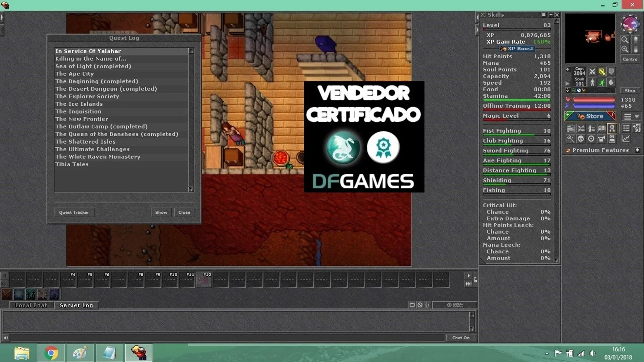Click the Centre minimap button

(x=630, y=59)
